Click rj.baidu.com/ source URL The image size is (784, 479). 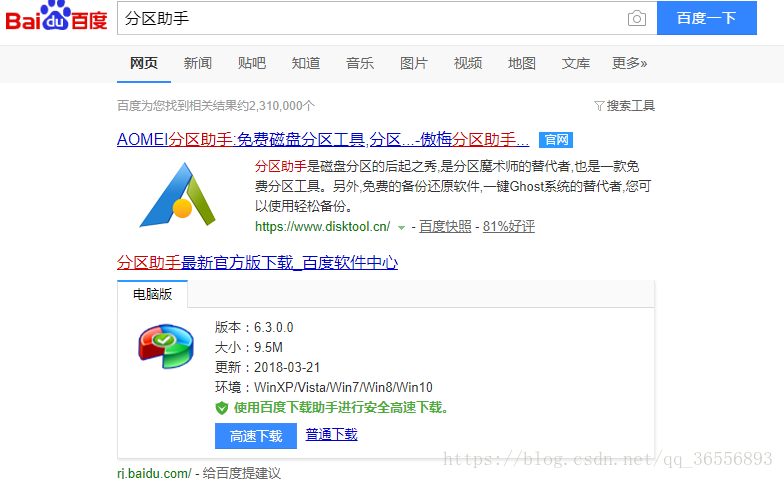pyautogui.click(x=154, y=472)
